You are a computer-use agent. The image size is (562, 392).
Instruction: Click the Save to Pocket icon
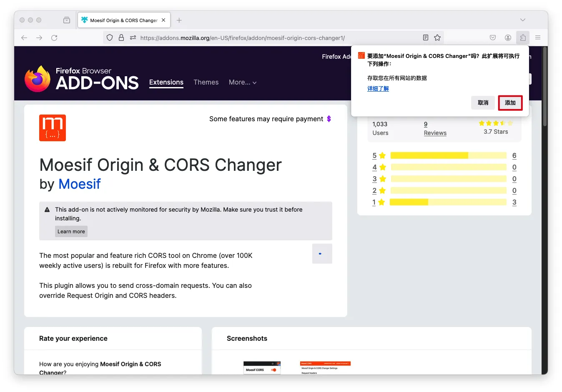click(x=493, y=38)
